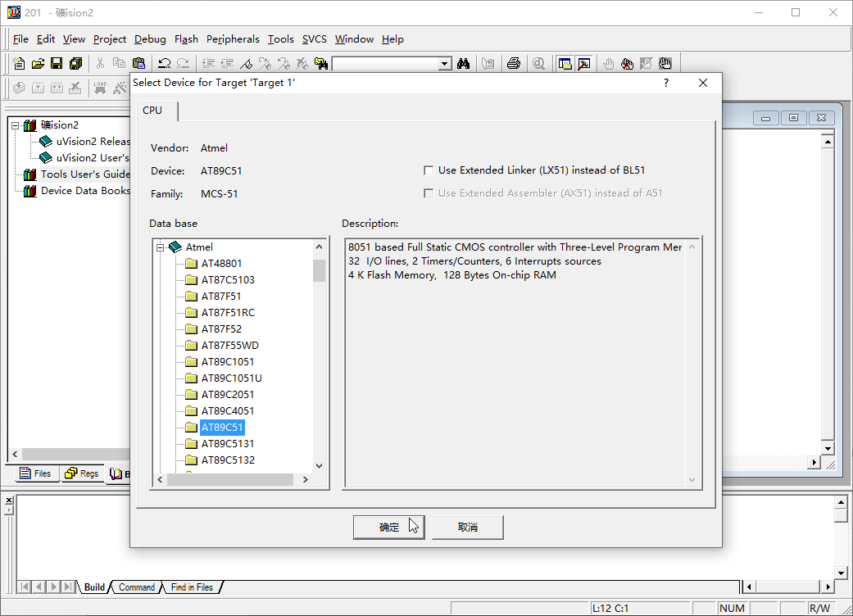The width and height of the screenshot is (853, 616).
Task: Click the last hand icon for breakpoints
Action: point(665,64)
